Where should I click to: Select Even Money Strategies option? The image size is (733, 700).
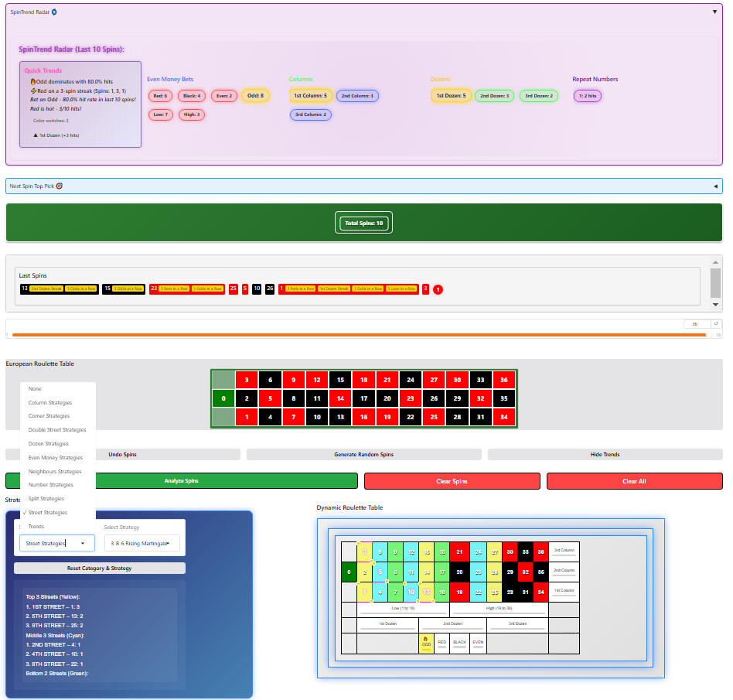[x=55, y=458]
